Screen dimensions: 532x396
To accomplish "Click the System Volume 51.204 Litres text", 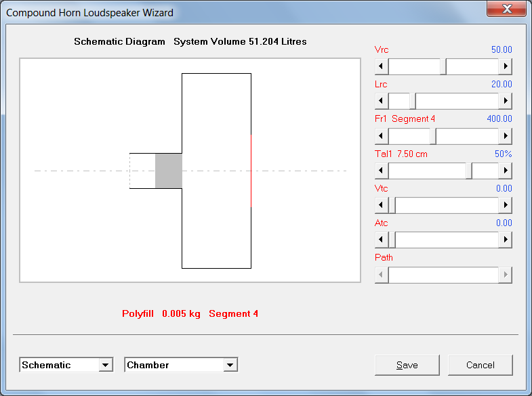I will pyautogui.click(x=240, y=41).
